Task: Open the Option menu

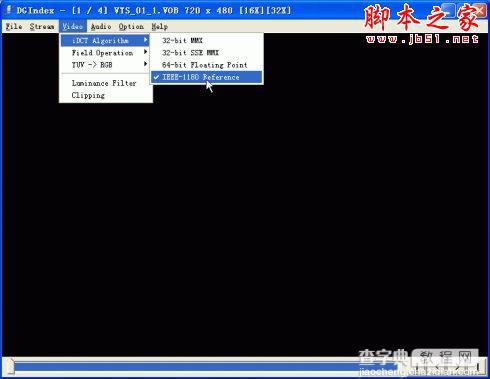Action: (x=131, y=26)
